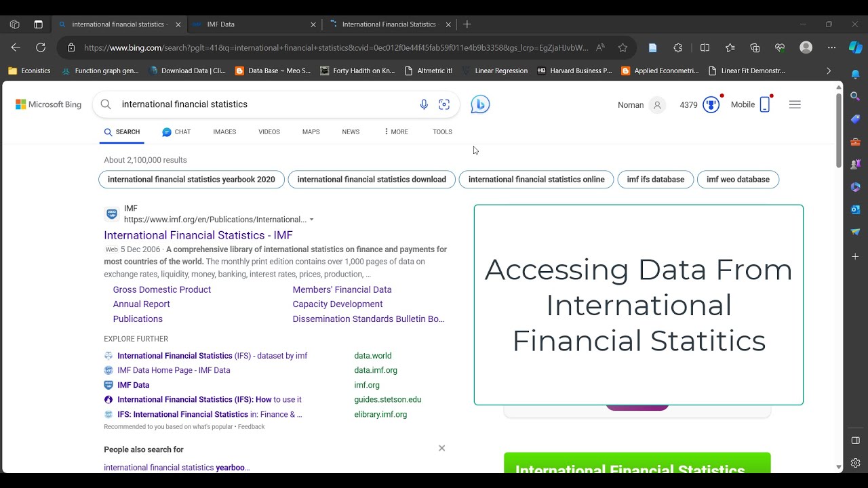Open the sidebar search icon
The image size is (868, 488).
click(856, 97)
